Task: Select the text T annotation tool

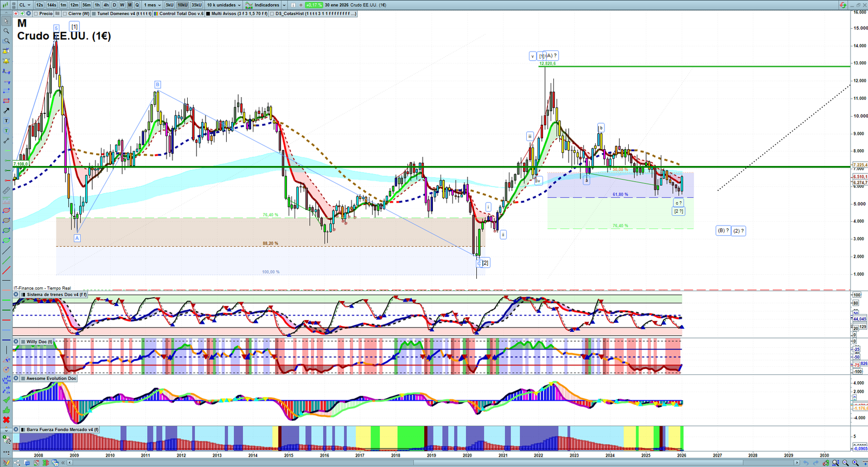Action: tap(6, 120)
